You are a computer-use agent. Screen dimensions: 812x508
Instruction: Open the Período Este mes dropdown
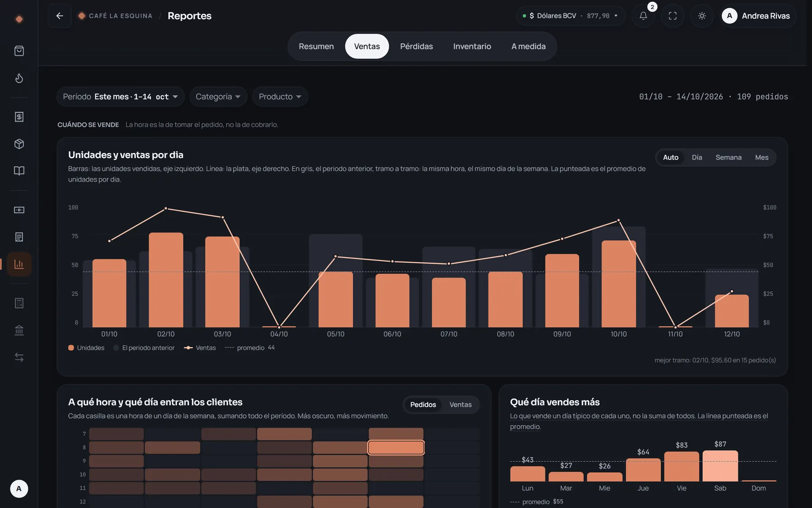pyautogui.click(x=120, y=97)
